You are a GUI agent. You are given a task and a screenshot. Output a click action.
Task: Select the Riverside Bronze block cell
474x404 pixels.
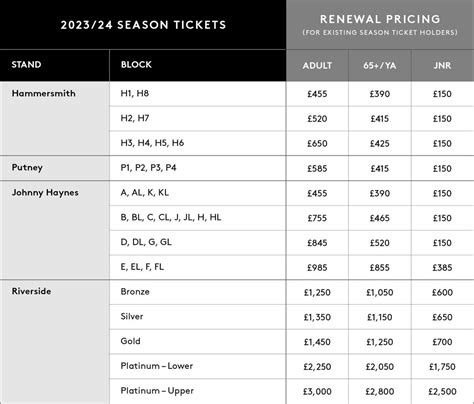click(x=198, y=292)
